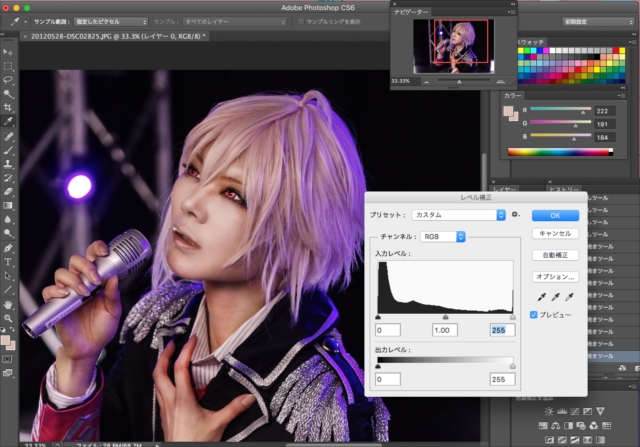Open the すべてのレイヤー sample dropdown
This screenshot has height=447, width=640.
pos(235,22)
